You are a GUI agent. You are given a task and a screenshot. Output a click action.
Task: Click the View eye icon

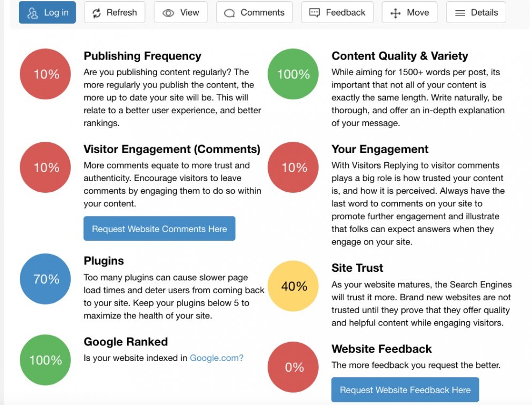[168, 13]
